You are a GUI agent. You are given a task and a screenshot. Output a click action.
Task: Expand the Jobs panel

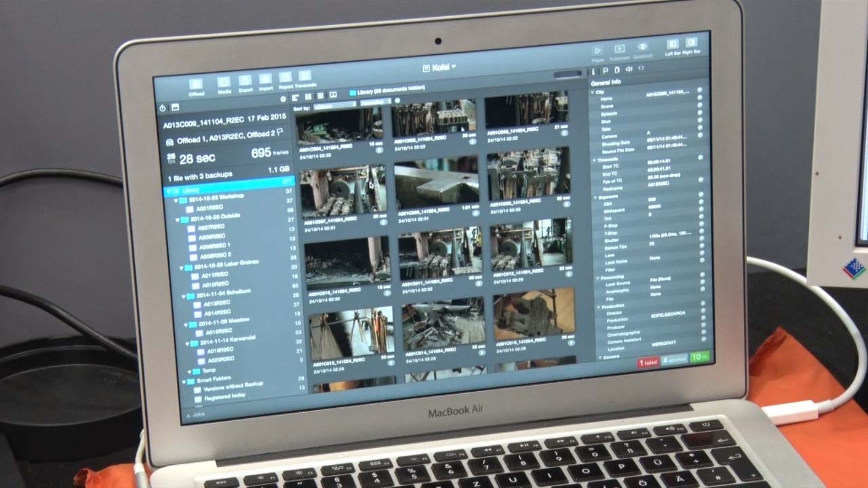pyautogui.click(x=195, y=413)
